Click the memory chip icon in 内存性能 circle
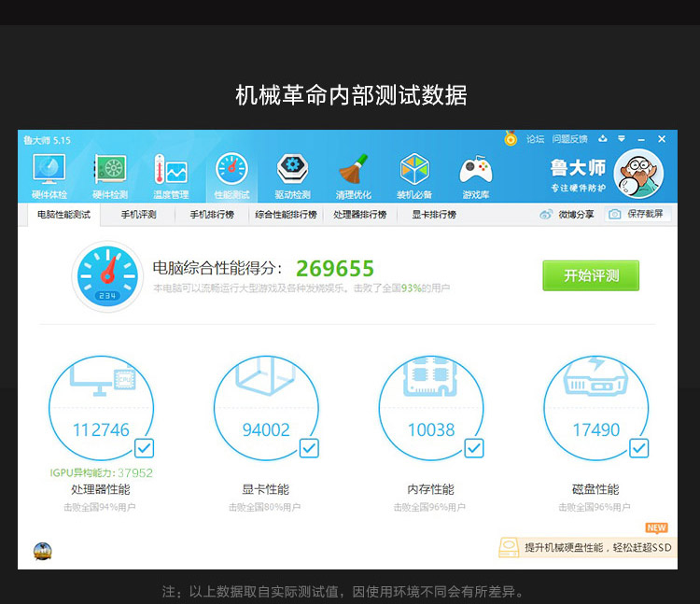 [x=431, y=376]
